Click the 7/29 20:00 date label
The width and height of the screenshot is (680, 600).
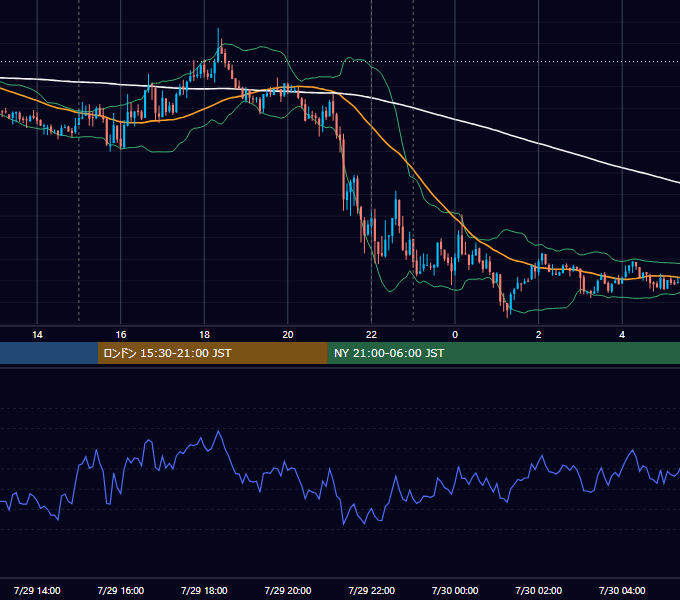pyautogui.click(x=288, y=590)
